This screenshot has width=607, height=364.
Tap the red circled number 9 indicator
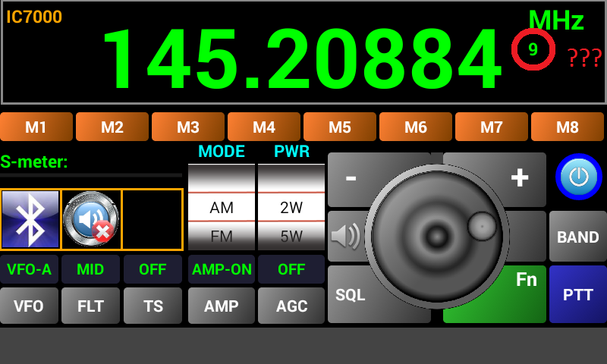click(533, 50)
